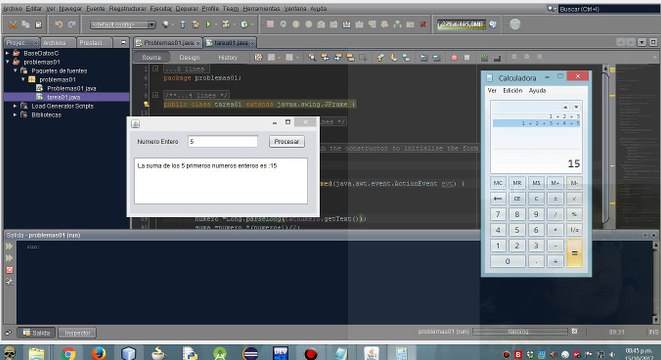Run the project with green play icon
This screenshot has width=661, height=360.
[208, 25]
